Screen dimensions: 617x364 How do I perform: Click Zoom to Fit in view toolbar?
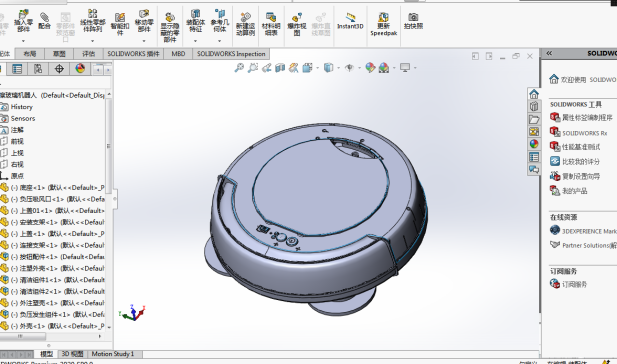click(x=239, y=68)
